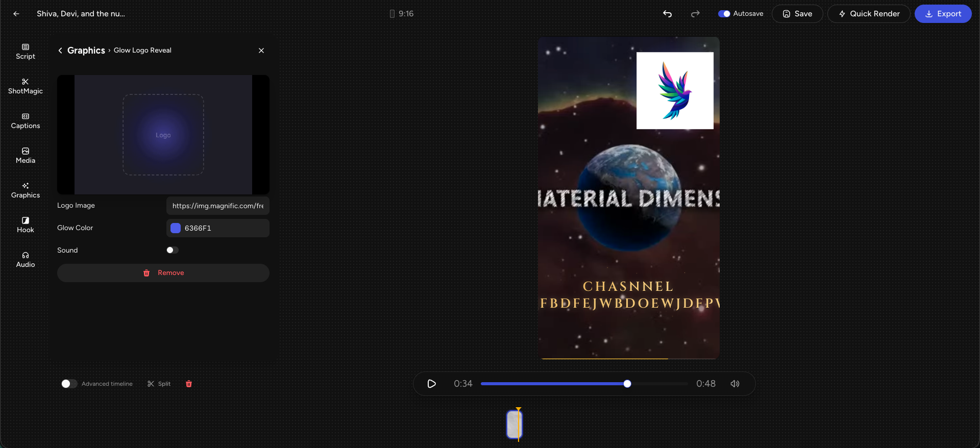Image resolution: width=980 pixels, height=448 pixels.
Task: Click the playback progress slider
Action: click(584, 384)
